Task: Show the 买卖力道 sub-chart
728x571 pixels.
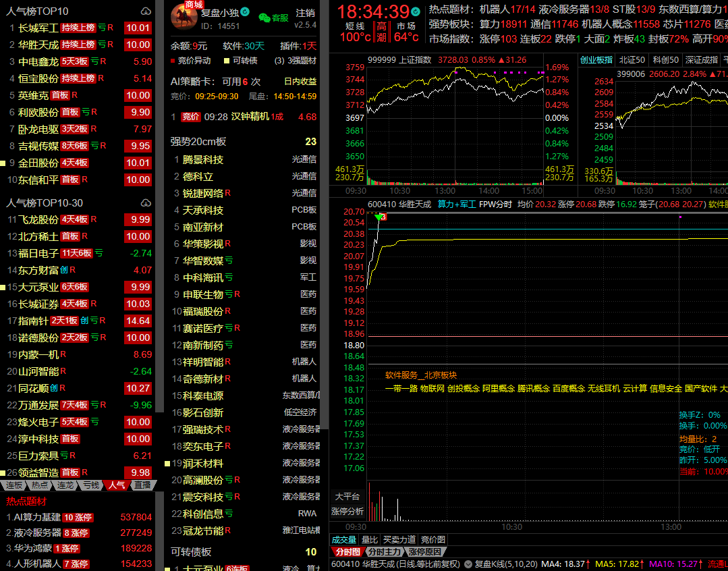Action: tap(399, 539)
